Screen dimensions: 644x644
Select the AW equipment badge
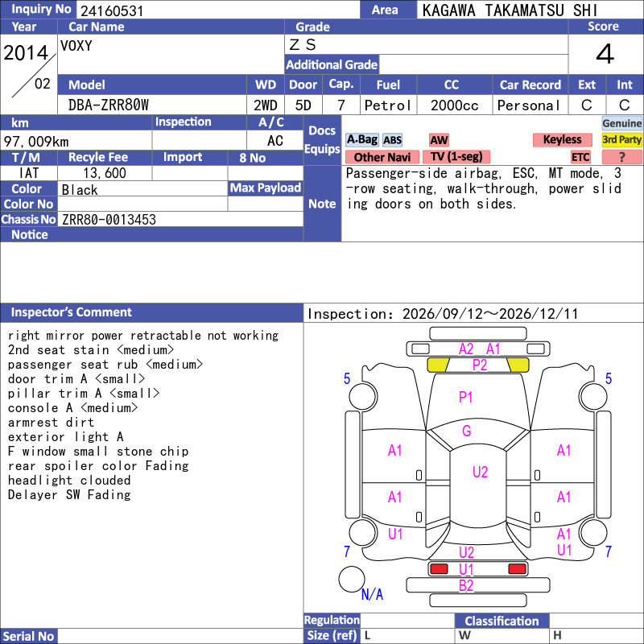coord(439,140)
